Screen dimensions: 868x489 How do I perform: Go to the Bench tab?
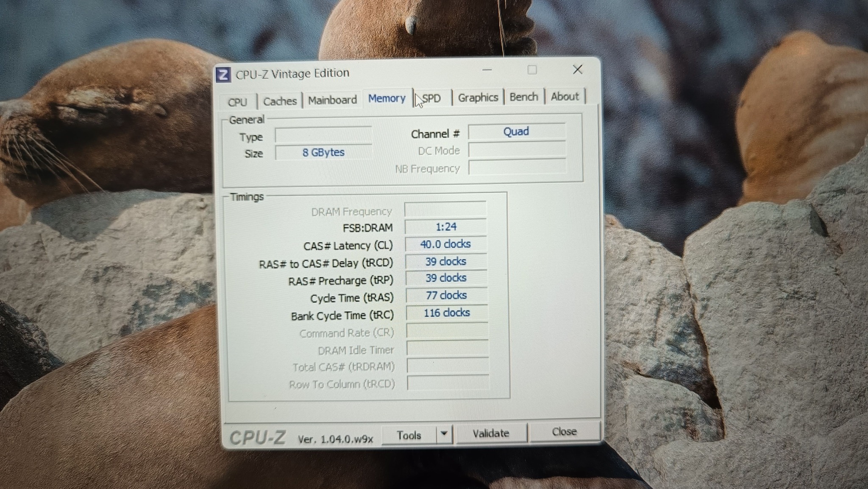[x=523, y=97]
